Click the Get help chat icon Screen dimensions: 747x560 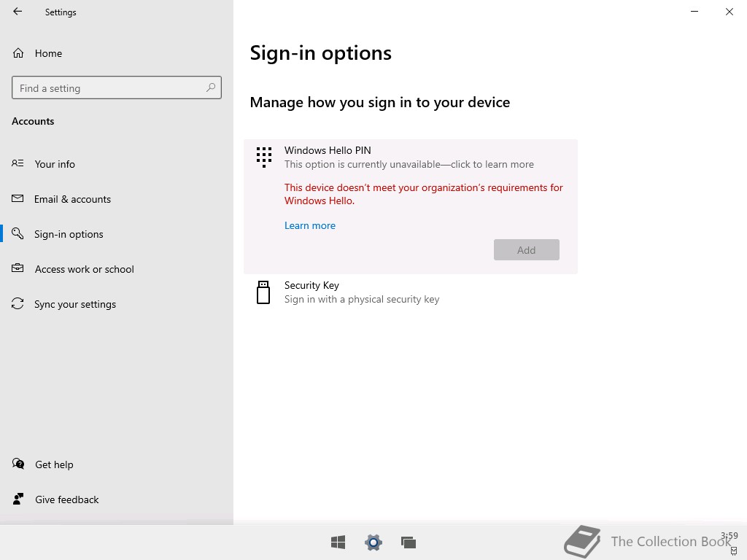coord(18,464)
